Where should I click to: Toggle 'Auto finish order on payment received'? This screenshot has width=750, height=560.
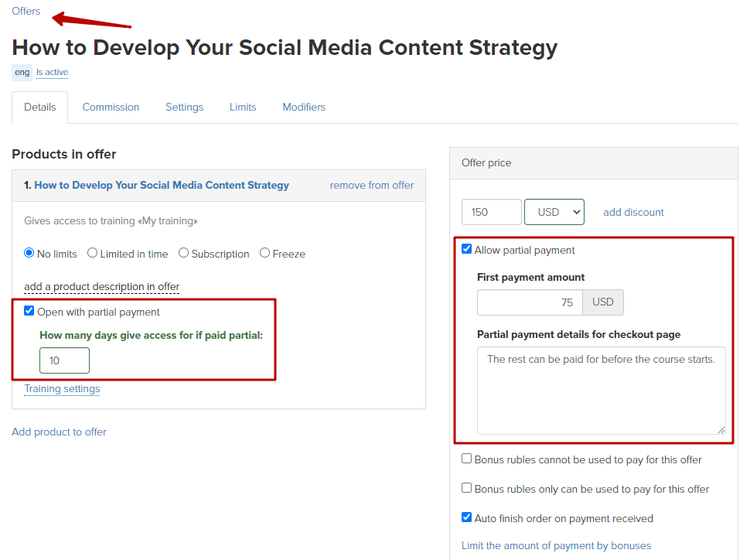467,517
